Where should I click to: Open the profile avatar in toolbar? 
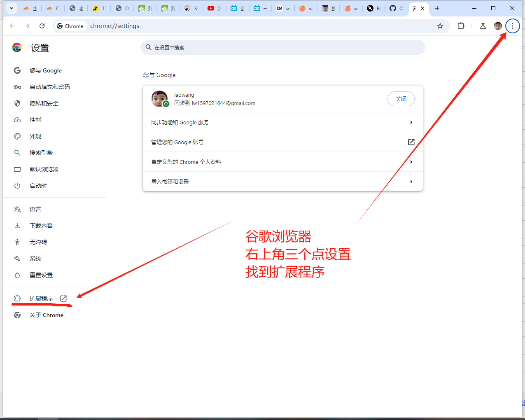click(498, 26)
